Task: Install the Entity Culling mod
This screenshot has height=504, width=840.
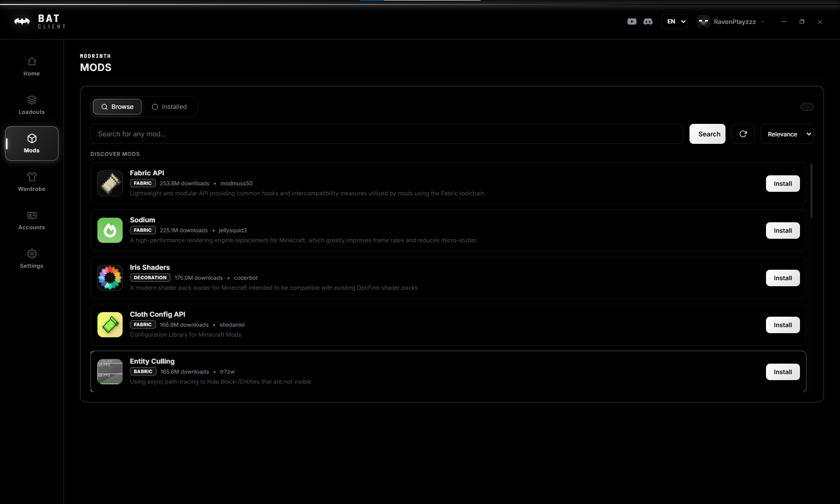Action: pos(783,372)
